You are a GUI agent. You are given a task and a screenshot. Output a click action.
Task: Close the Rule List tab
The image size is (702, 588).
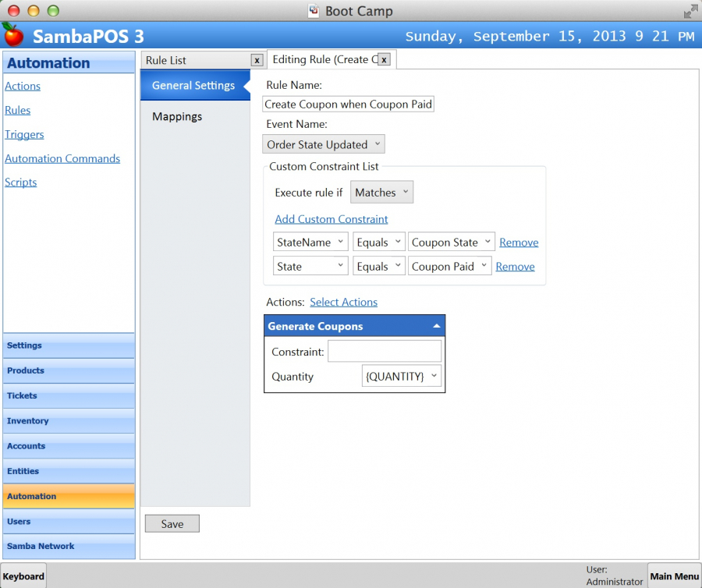pos(257,60)
